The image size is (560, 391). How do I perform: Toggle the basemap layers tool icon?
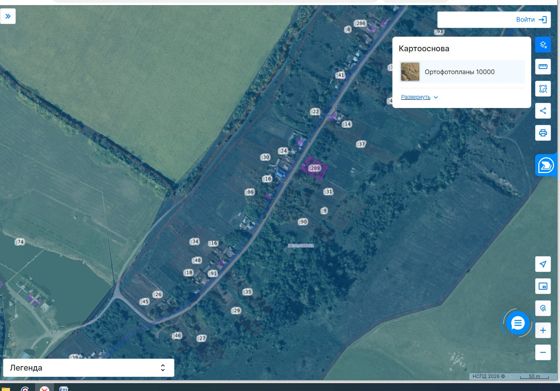coord(543,45)
